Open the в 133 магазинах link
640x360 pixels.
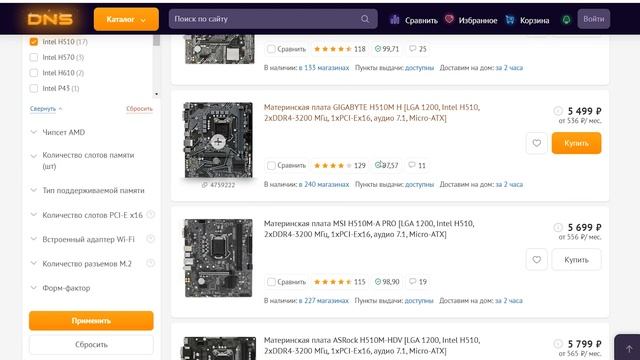[324, 68]
